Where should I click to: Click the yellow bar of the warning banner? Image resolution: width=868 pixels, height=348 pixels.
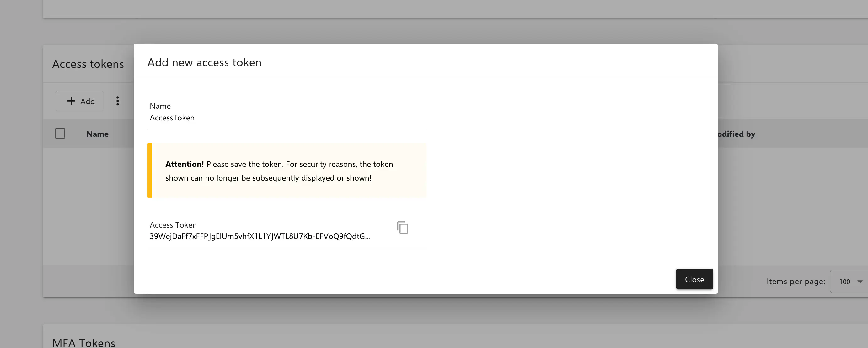tap(150, 170)
